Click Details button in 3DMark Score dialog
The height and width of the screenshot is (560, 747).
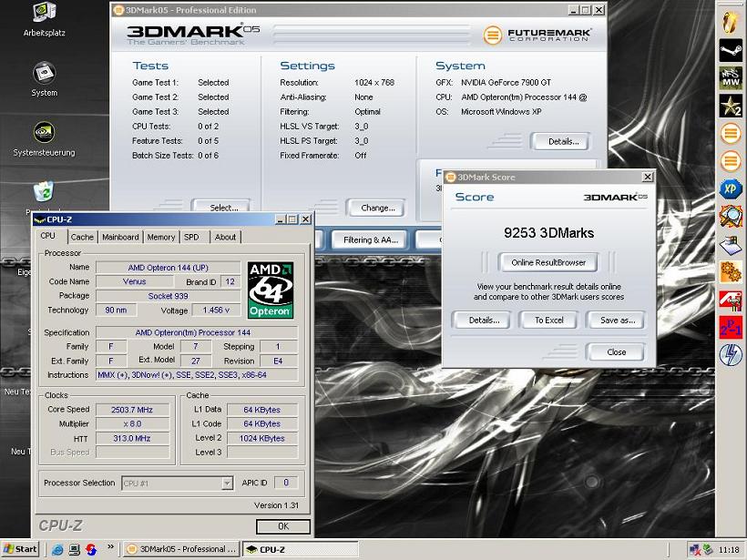tap(481, 320)
